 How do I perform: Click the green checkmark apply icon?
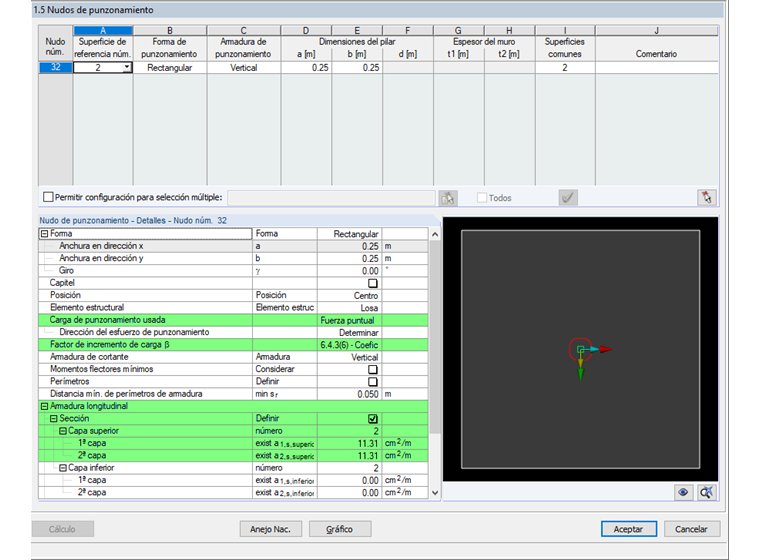tap(568, 198)
